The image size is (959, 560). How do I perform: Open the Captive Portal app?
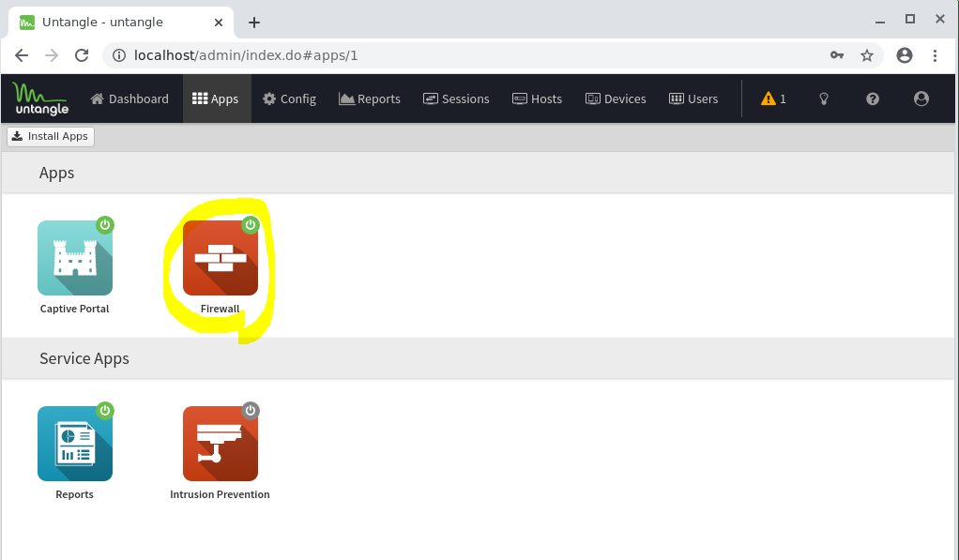75,258
